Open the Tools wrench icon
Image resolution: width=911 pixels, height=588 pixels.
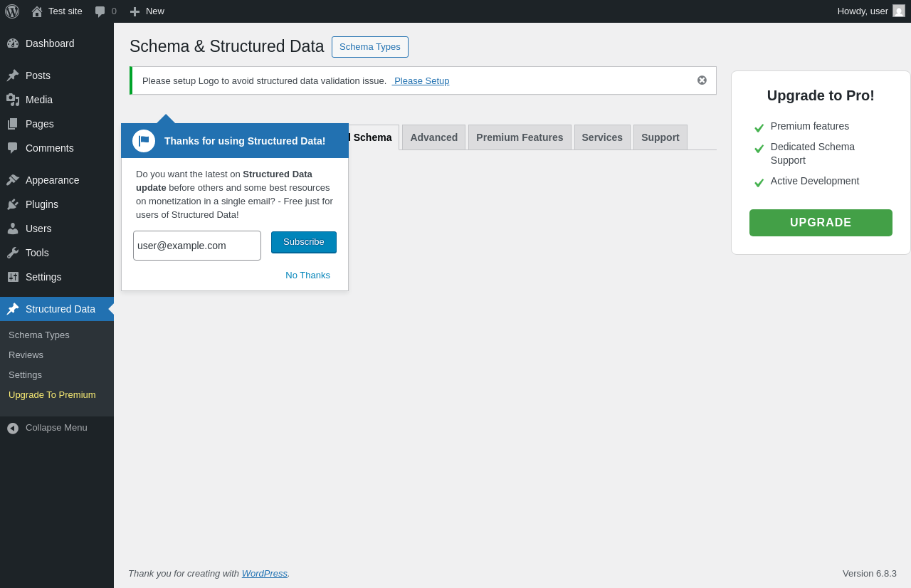click(x=13, y=253)
